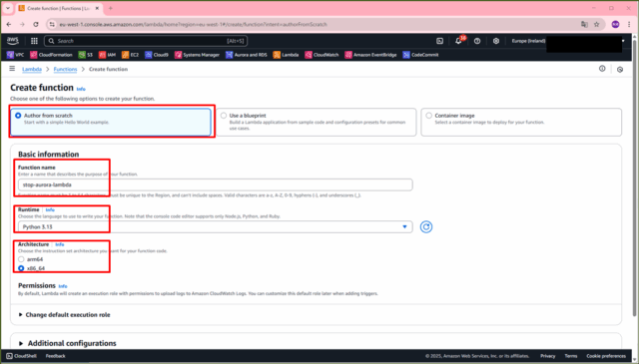Go to Lambda in the breadcrumb
The width and height of the screenshot is (639, 364).
32,69
